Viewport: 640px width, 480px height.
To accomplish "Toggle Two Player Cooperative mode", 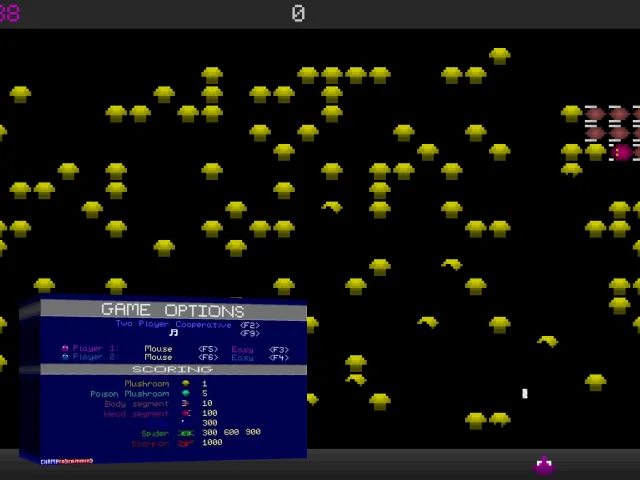I will [173, 324].
